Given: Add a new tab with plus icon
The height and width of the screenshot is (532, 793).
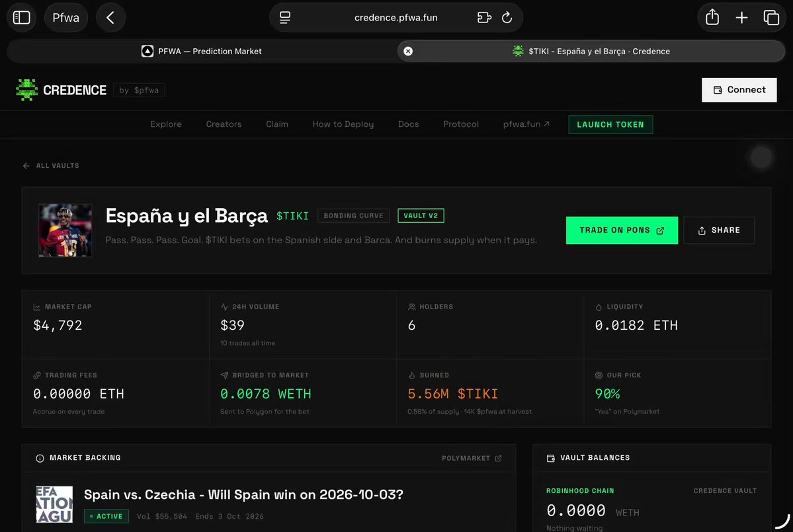Looking at the screenshot, I should point(741,18).
